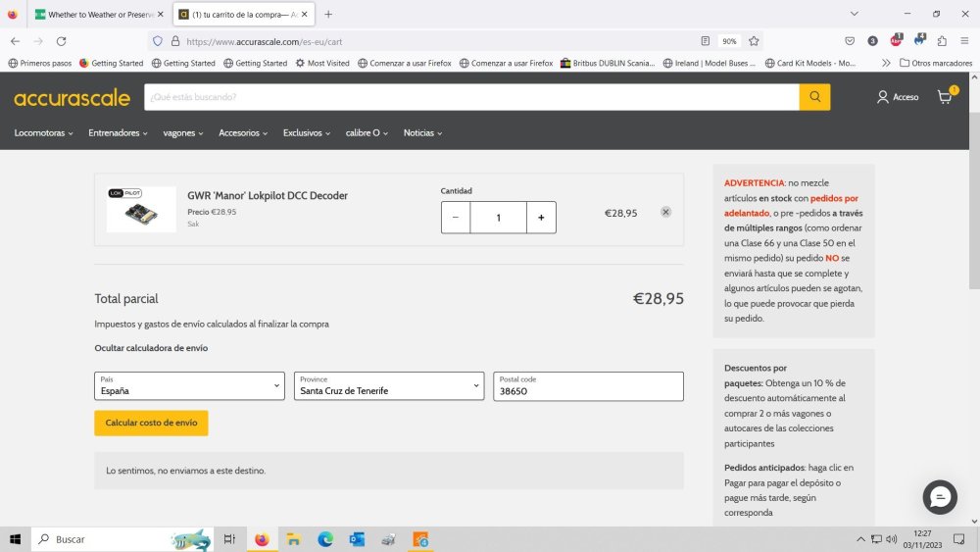Open the Accesorios navigation menu

point(244,132)
